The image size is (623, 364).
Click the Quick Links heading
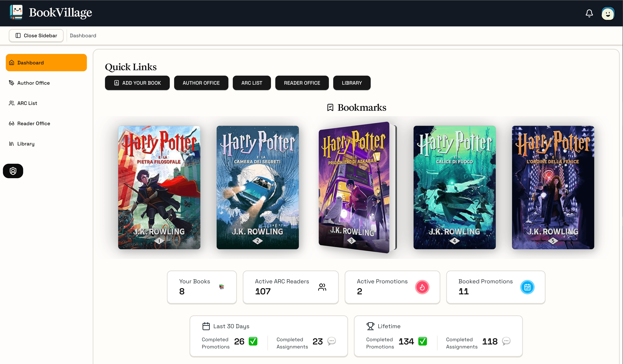(x=131, y=67)
